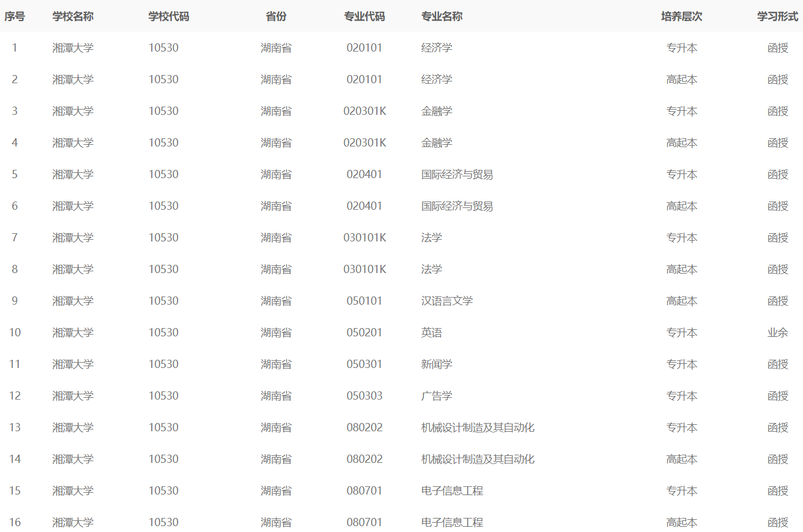Select 机械设计制造及其自动化 in row 14
Image resolution: width=803 pixels, height=532 pixels.
click(x=478, y=459)
